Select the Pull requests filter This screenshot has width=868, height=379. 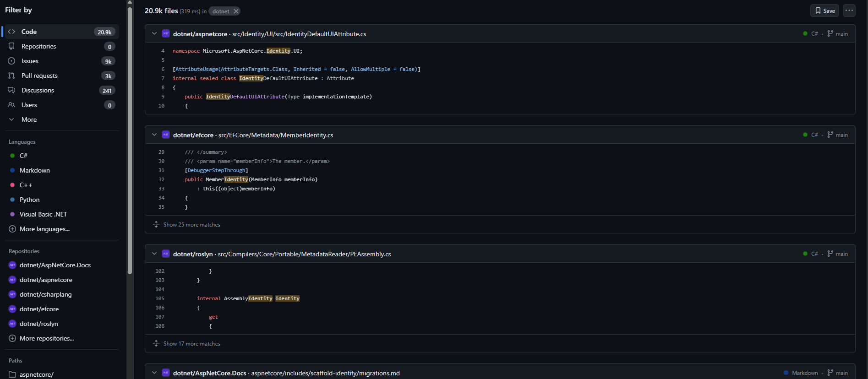click(x=62, y=76)
